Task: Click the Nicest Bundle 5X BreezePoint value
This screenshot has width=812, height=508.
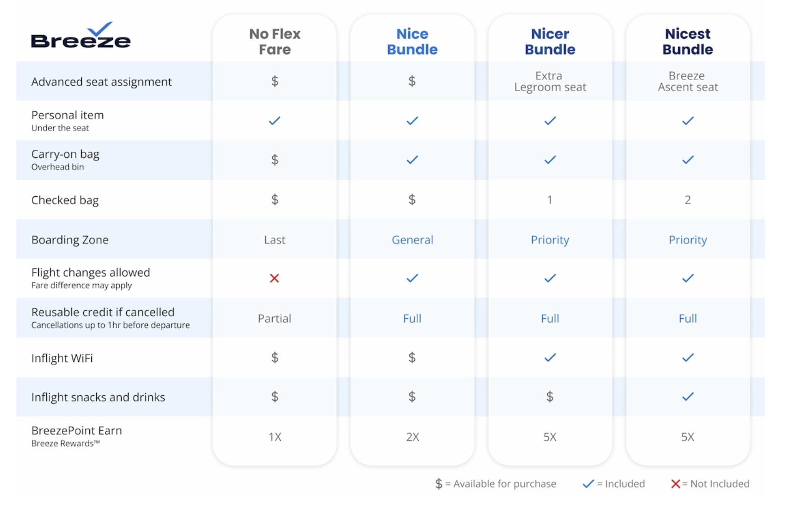Action: coord(688,437)
